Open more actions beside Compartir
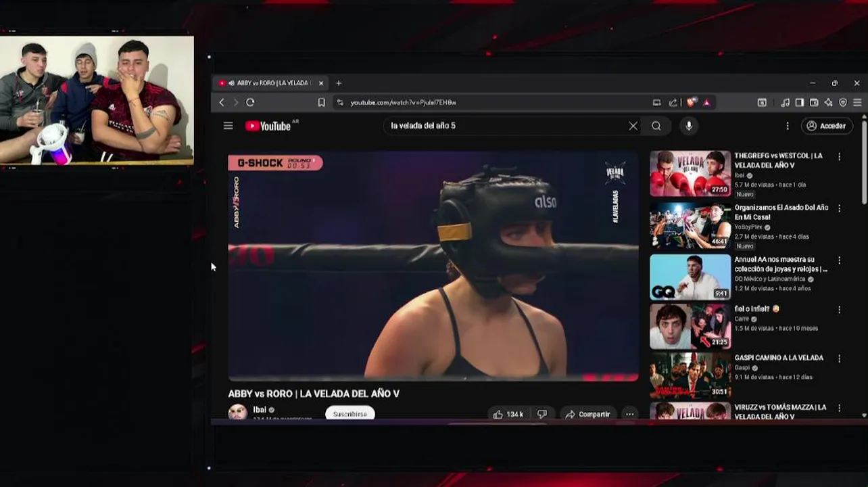The height and width of the screenshot is (487, 868). pos(629,414)
